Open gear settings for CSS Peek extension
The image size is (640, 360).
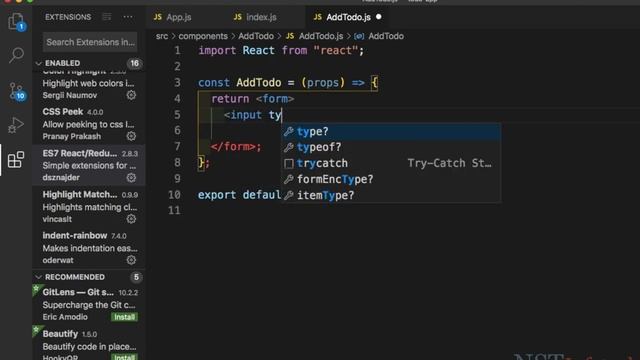pyautogui.click(x=131, y=136)
